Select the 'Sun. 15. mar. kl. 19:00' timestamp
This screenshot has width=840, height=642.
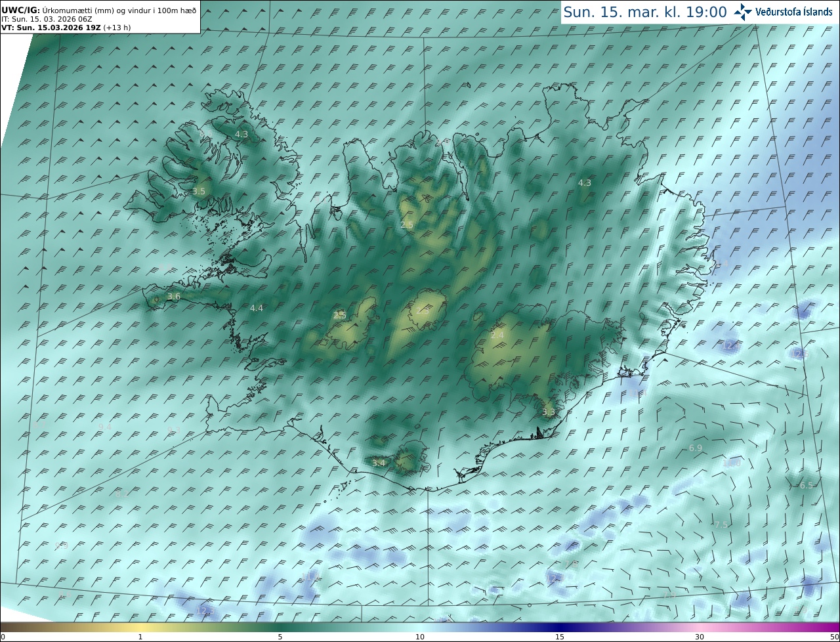pos(644,12)
